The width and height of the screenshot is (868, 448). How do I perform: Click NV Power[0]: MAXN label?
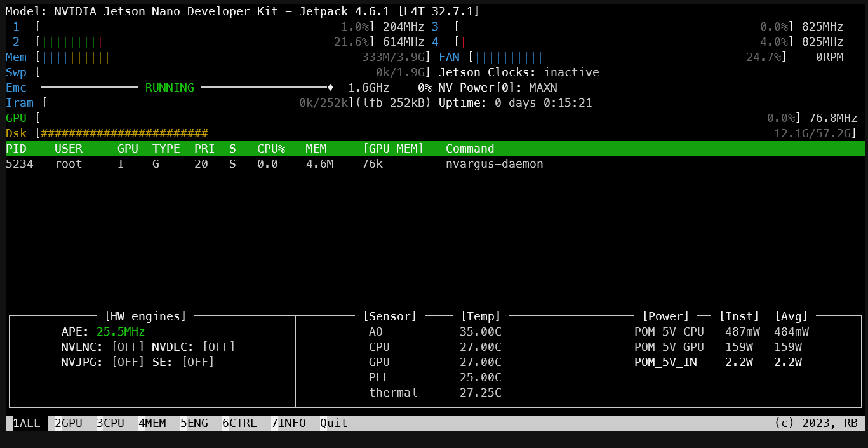point(498,88)
